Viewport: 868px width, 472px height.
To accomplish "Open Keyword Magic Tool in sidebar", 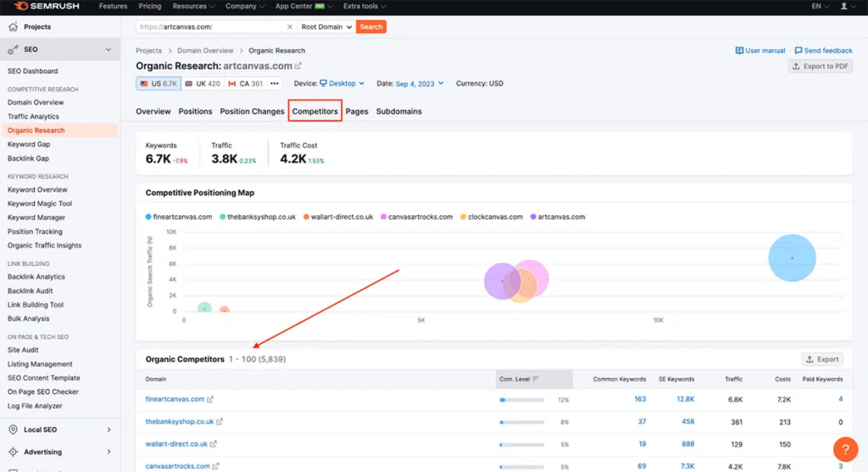I will pyautogui.click(x=40, y=203).
